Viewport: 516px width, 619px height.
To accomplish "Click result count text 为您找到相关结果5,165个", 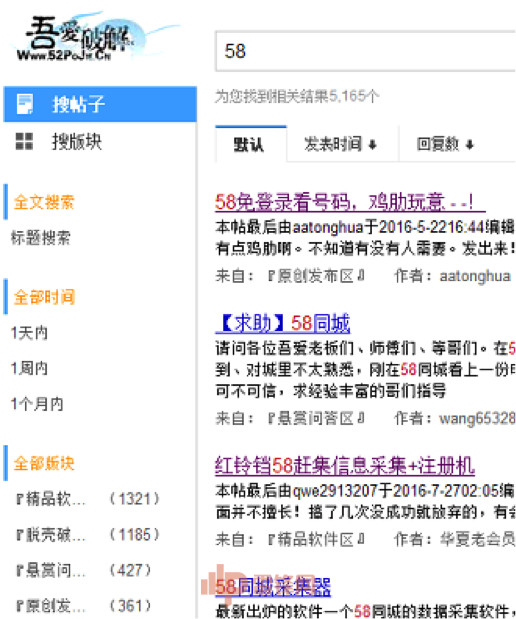I will 297,96.
